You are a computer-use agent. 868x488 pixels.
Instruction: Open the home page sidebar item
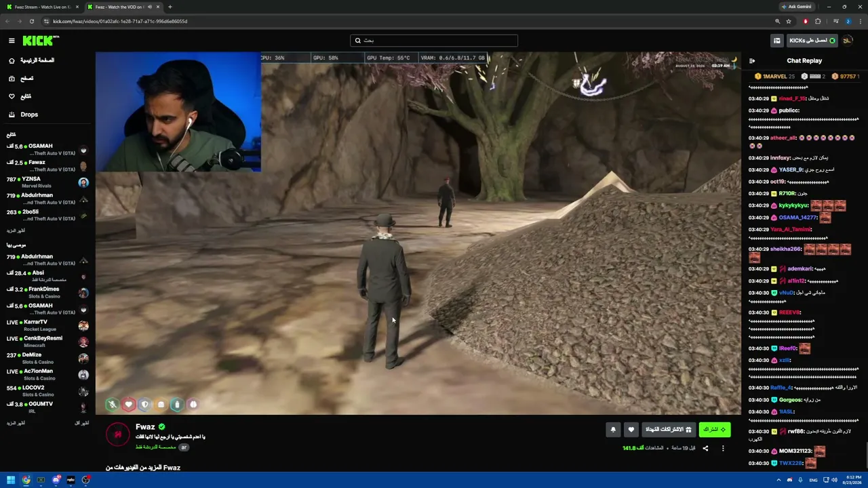33,60
